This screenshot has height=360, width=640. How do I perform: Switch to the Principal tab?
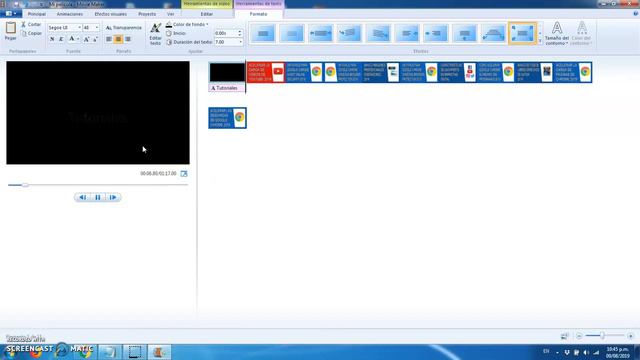(x=37, y=14)
